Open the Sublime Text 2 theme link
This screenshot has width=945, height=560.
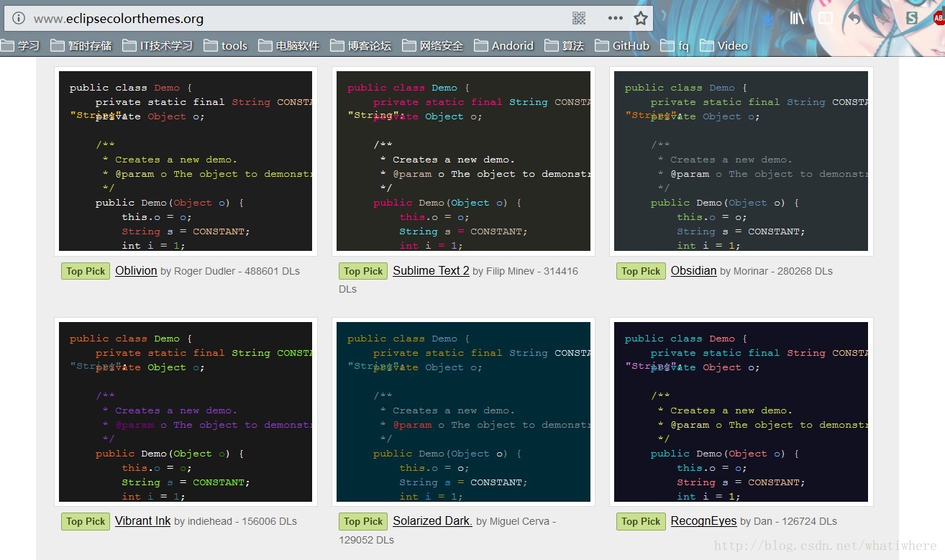(x=431, y=271)
